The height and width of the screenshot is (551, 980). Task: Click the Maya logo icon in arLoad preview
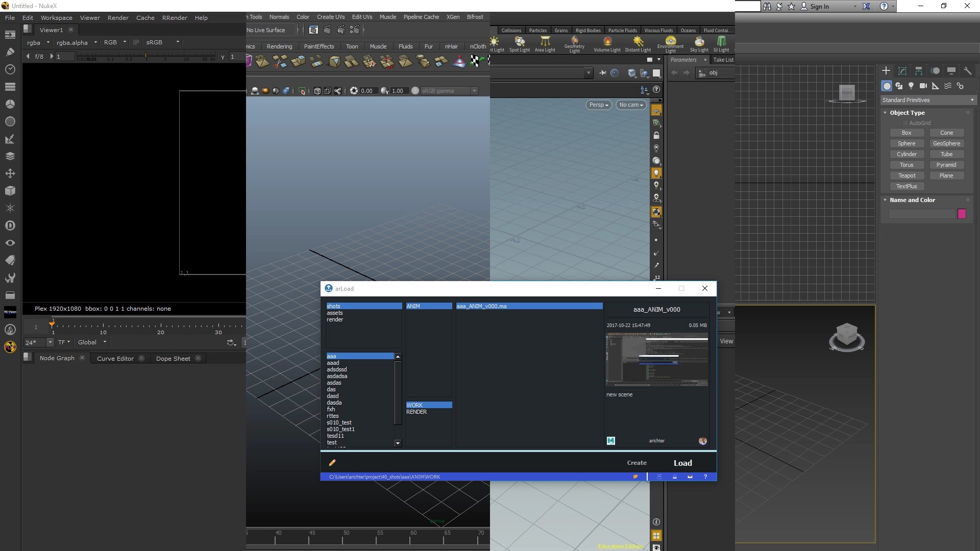tap(611, 441)
